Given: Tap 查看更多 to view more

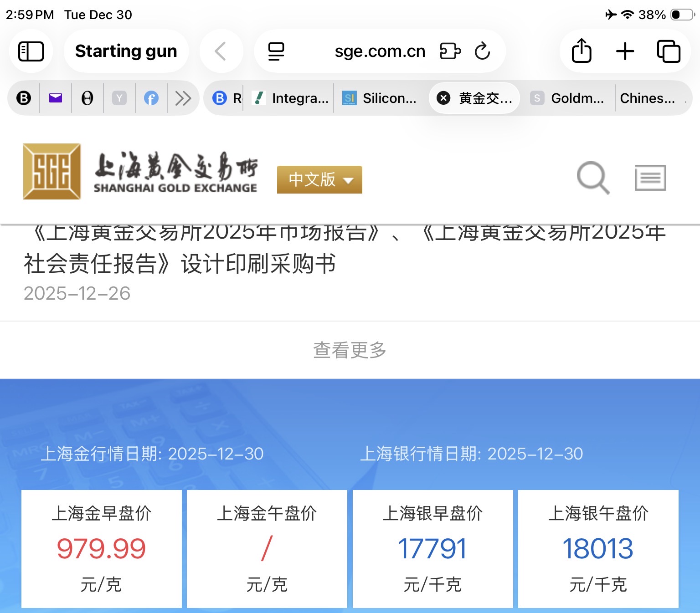Looking at the screenshot, I should (350, 350).
